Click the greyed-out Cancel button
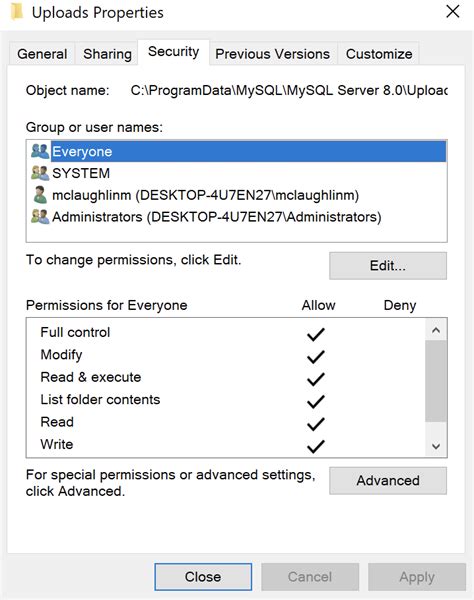474x600 pixels. coord(309,577)
